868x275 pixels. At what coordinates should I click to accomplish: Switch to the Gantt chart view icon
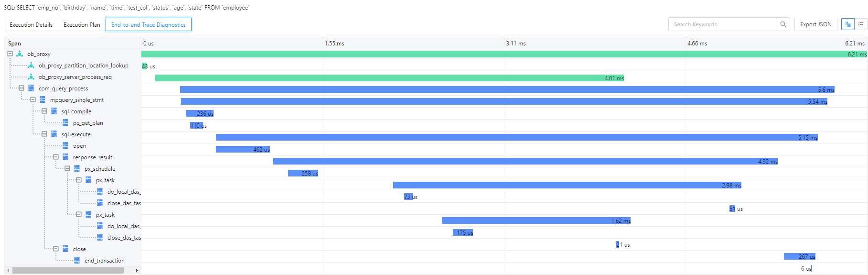click(x=848, y=24)
